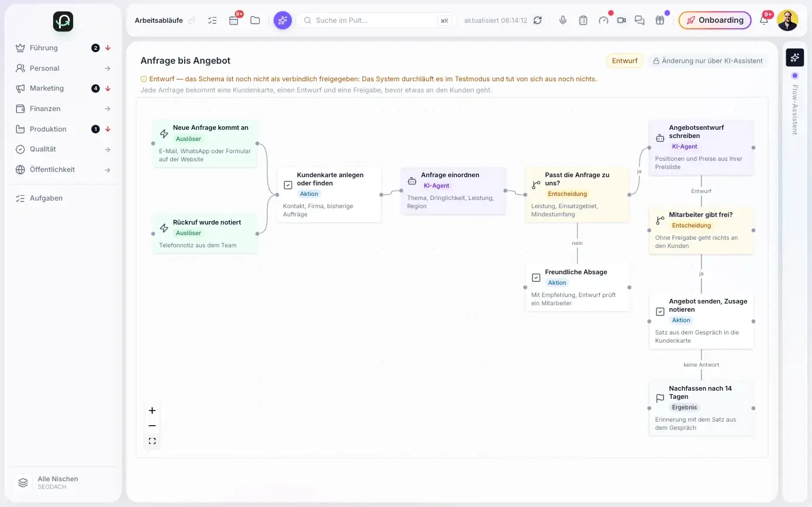Viewport: 812px width, 507px height.
Task: Expand the Finanzen sidebar section
Action: (x=63, y=109)
